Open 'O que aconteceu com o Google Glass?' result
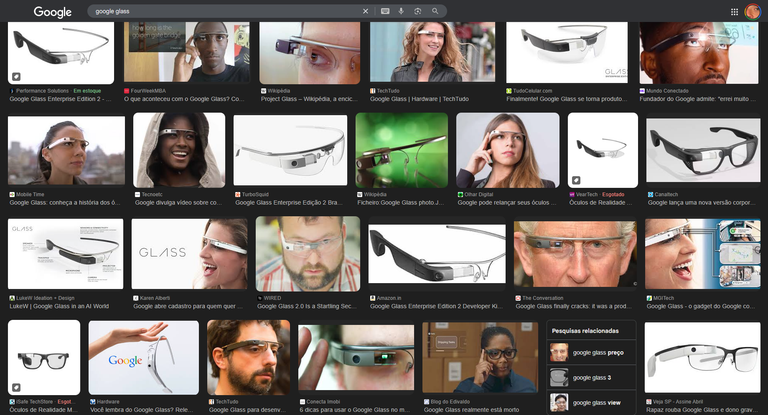This screenshot has height=415, width=768. [184, 99]
